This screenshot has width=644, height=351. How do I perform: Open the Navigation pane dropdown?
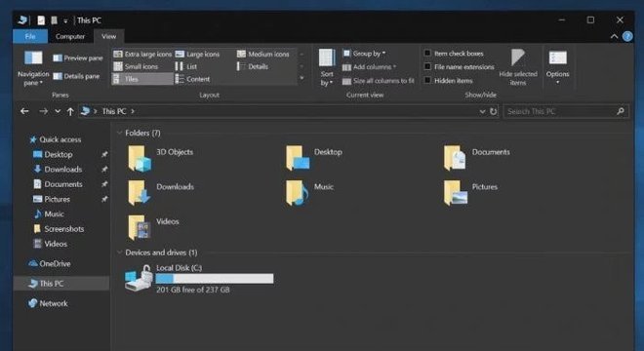click(x=33, y=68)
